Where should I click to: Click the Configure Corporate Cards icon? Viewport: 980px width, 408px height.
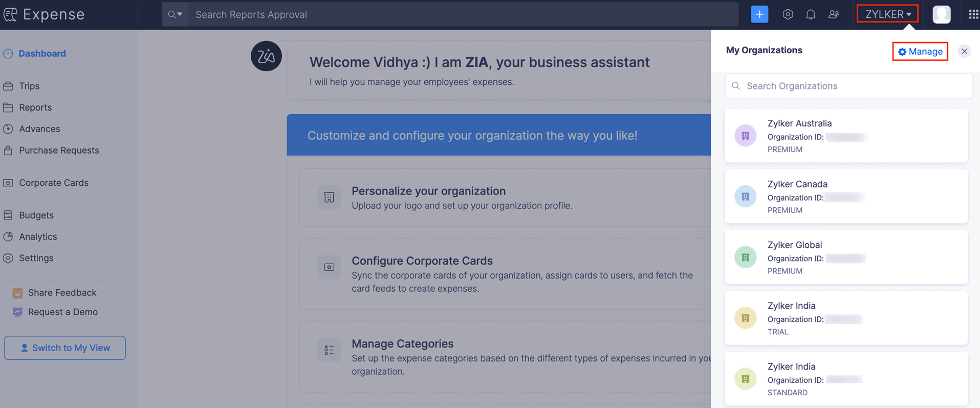coord(329,267)
